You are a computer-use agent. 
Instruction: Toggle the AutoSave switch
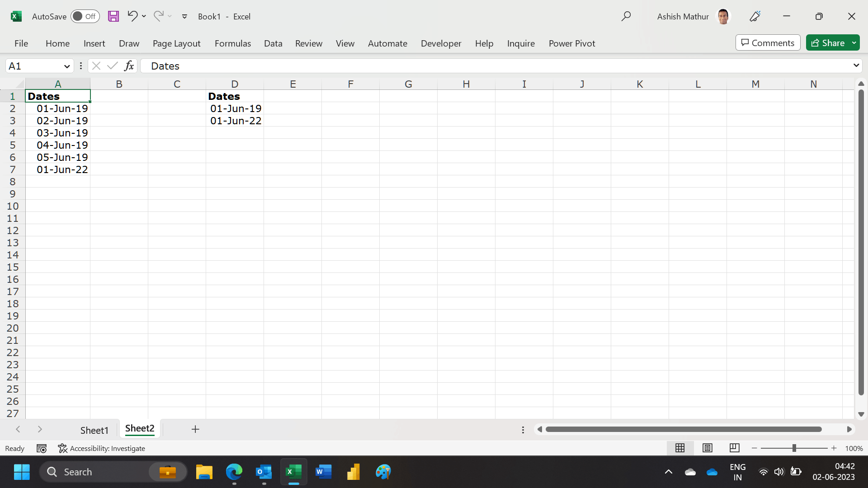click(85, 16)
